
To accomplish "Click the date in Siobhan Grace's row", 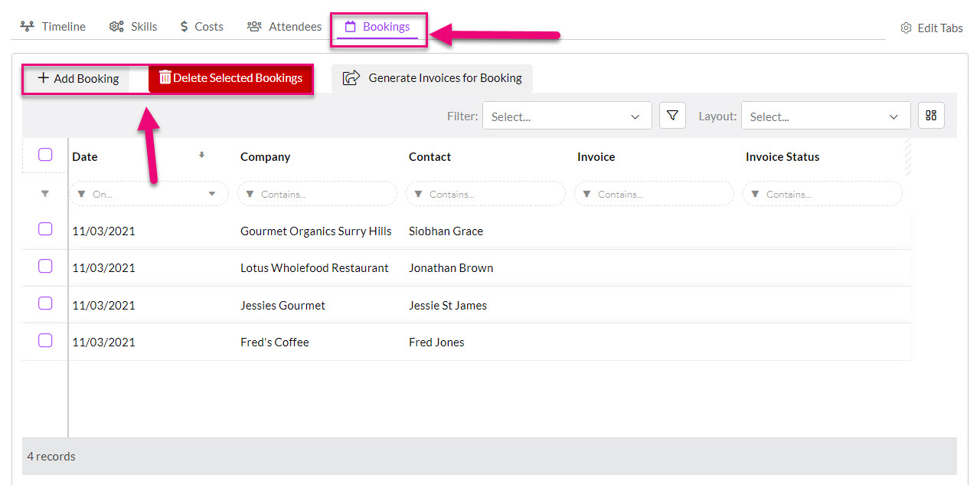I will click(103, 231).
